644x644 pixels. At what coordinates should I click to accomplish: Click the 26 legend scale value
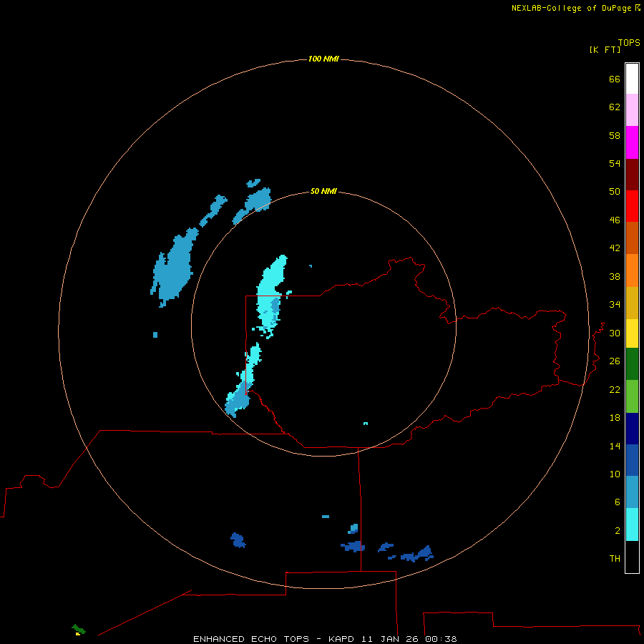click(615, 361)
